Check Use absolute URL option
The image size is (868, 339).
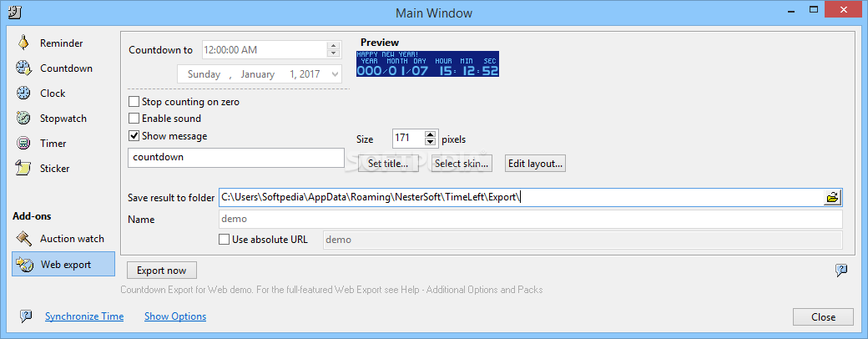tap(224, 240)
